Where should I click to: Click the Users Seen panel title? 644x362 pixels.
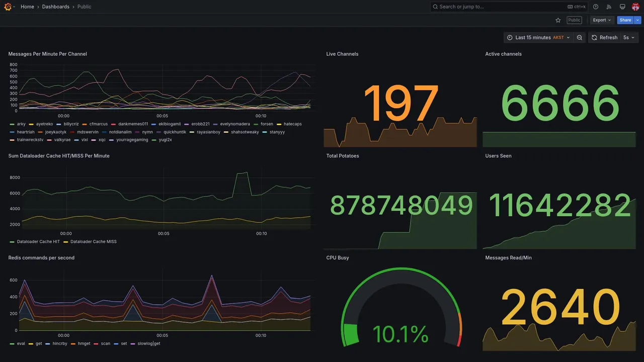pyautogui.click(x=498, y=156)
